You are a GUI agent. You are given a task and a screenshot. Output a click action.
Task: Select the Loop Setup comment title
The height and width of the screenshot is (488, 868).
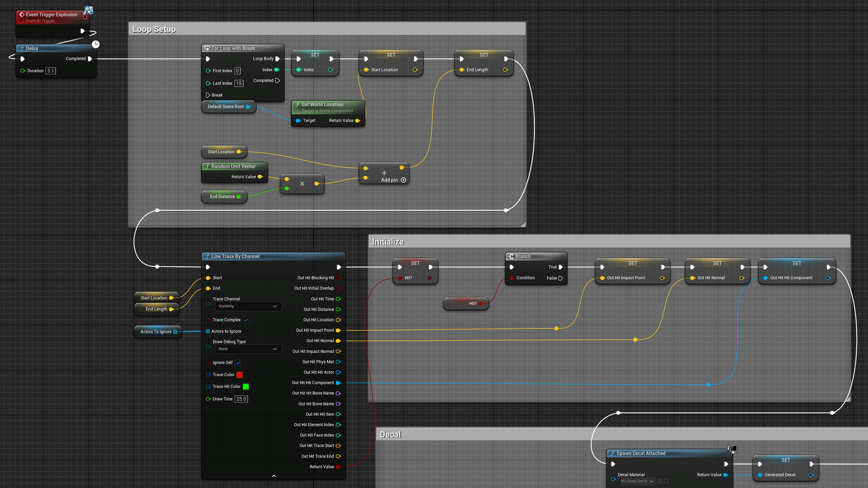coord(154,29)
